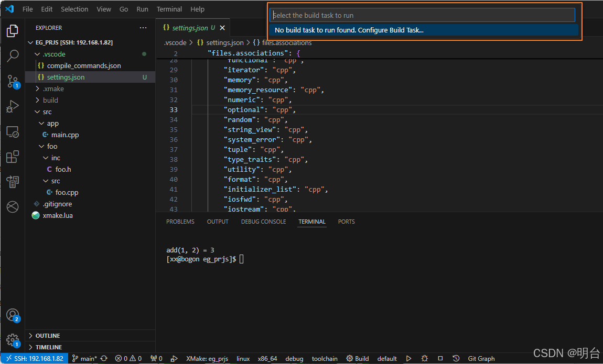Open Explorer views and more actions ellipsis
Viewport: 603px width, 364px height.
(x=143, y=28)
